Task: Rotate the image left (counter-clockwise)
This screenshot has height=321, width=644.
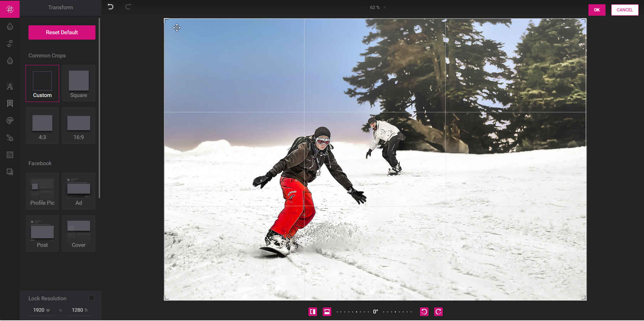Action: pos(424,312)
